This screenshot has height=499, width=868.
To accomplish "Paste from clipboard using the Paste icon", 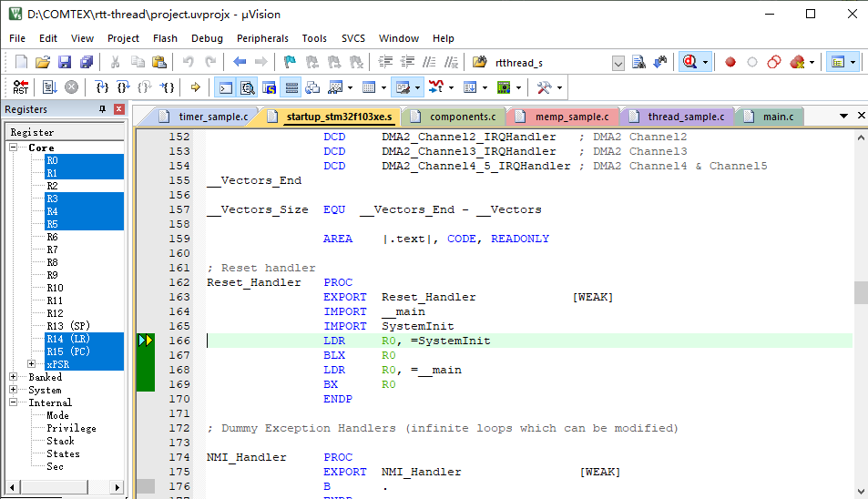I will pyautogui.click(x=159, y=62).
